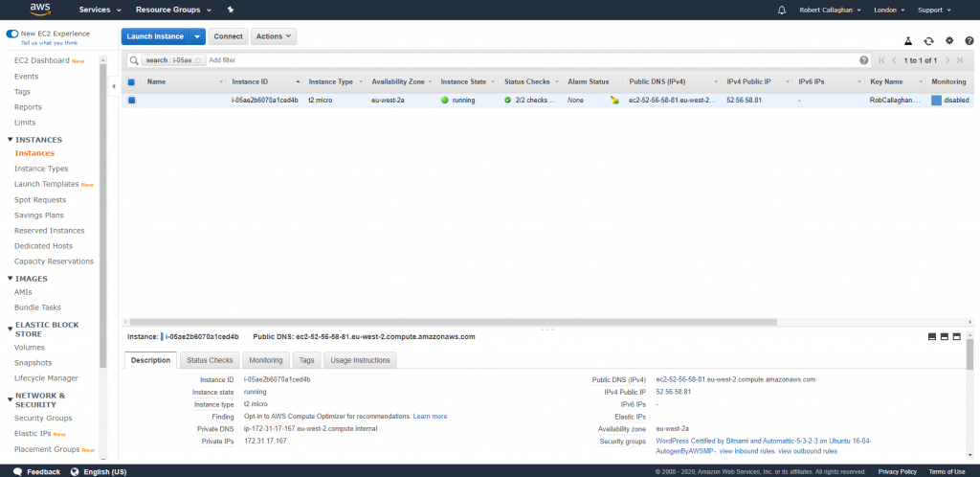Toggle the select-all instances checkbox
This screenshot has width=980, height=477.
[131, 82]
